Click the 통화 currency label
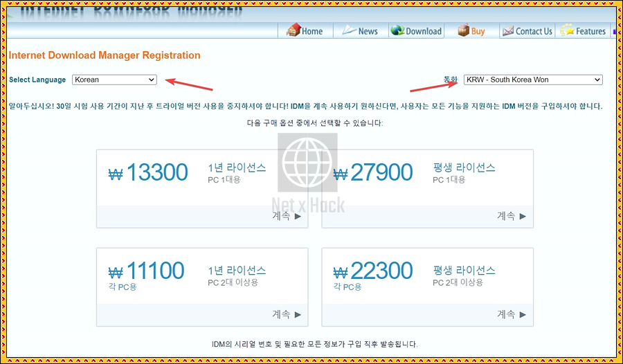Viewport: 623px width, 364px height. point(451,80)
